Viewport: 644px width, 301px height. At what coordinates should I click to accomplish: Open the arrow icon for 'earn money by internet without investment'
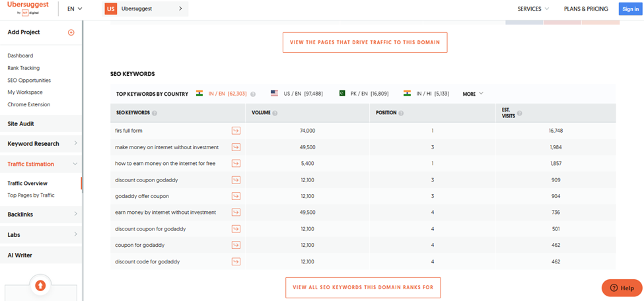point(236,213)
